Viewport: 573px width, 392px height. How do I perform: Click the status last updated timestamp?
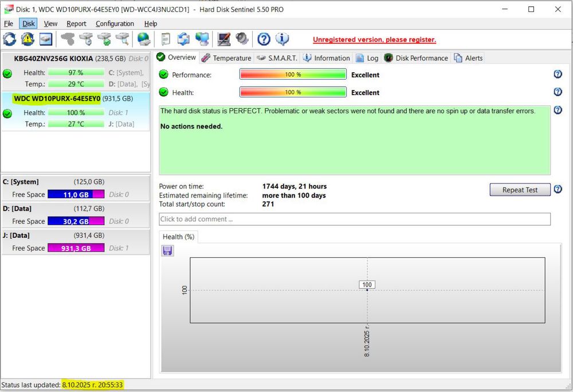[x=92, y=385]
